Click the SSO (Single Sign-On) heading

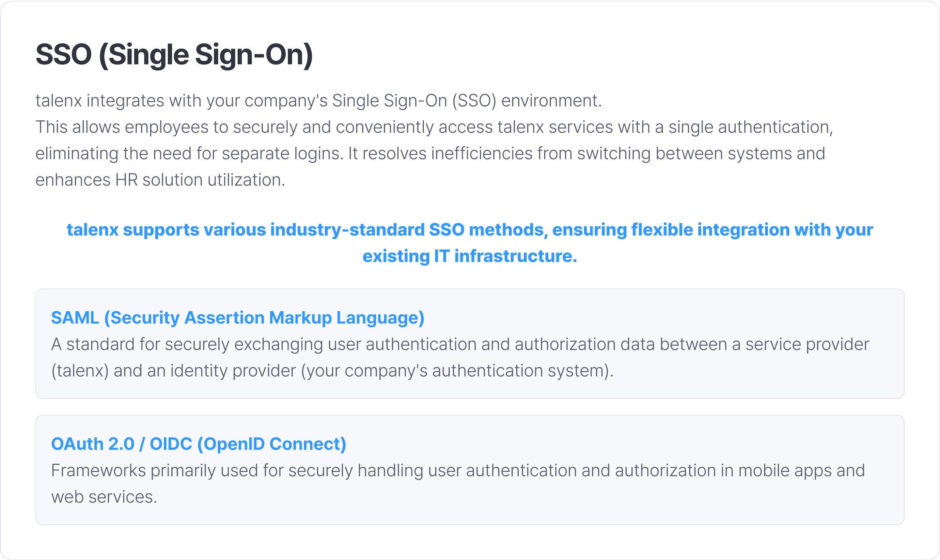(x=174, y=55)
